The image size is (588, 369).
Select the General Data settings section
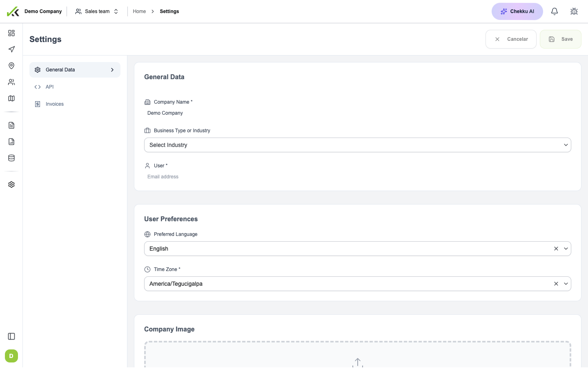click(75, 70)
